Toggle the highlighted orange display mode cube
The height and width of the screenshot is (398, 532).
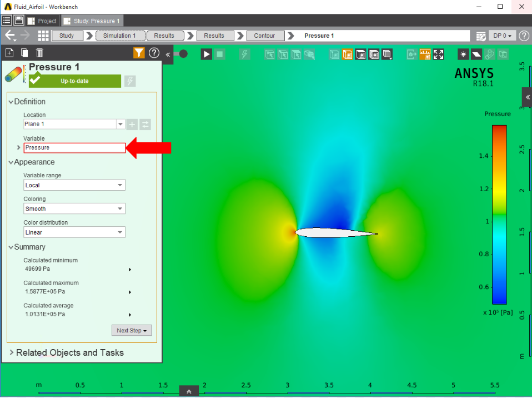[348, 54]
